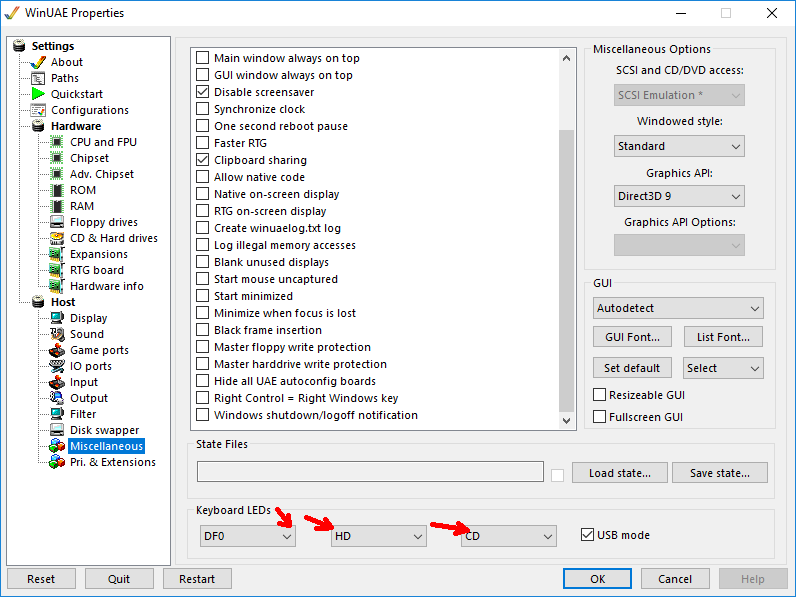
Task: Click the green Quickstart arrow icon
Action: click(38, 94)
